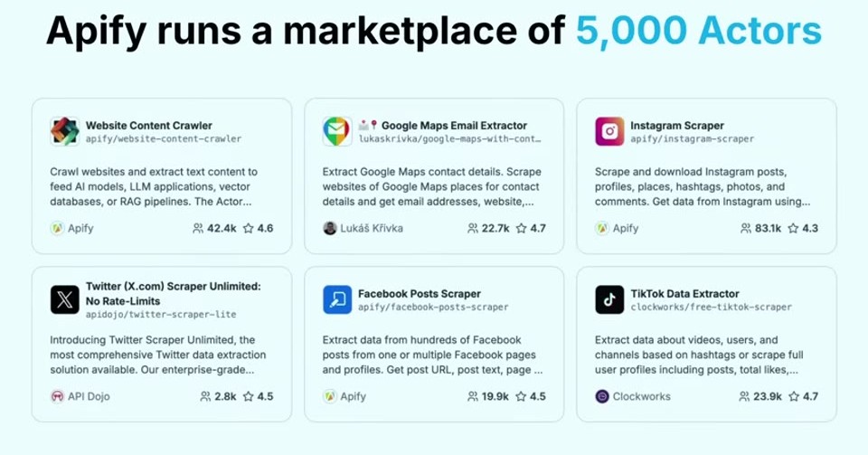Click the users count icon beside 83.1k
868x455 pixels.
pyautogui.click(x=746, y=228)
